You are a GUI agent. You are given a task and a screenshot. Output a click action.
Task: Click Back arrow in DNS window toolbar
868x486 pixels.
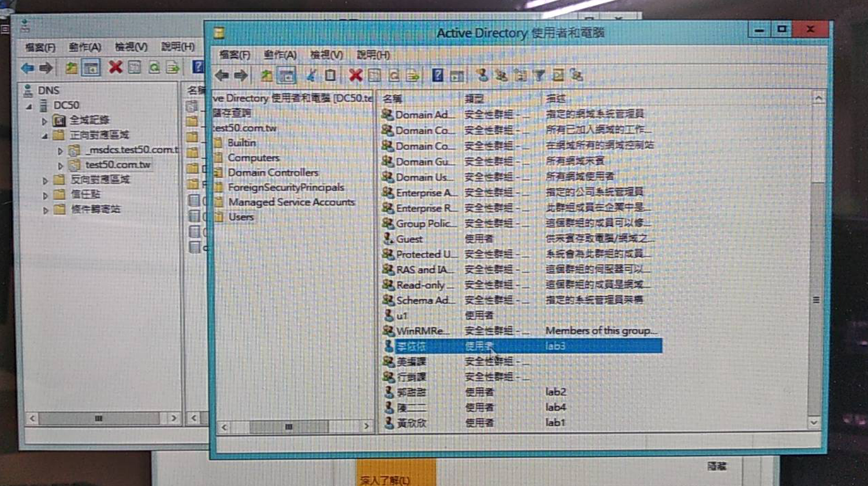28,68
